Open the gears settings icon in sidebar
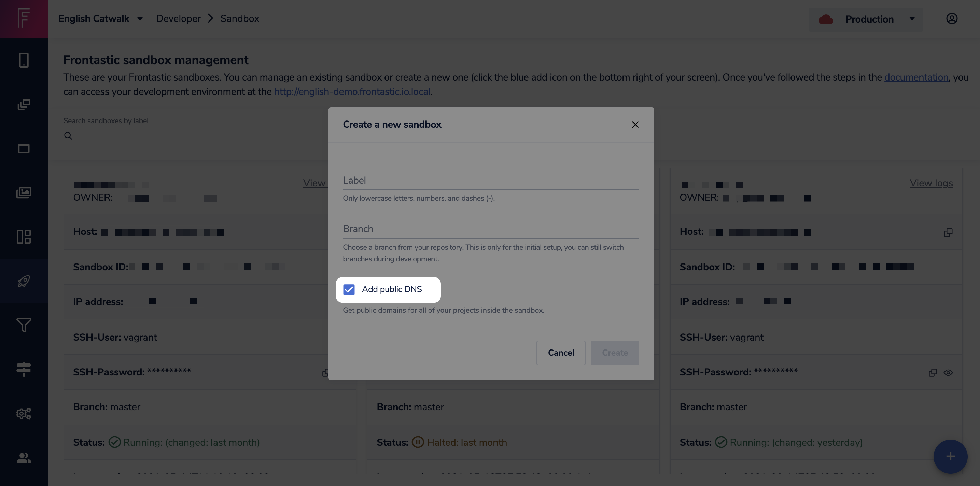This screenshot has width=980, height=486. 24,413
